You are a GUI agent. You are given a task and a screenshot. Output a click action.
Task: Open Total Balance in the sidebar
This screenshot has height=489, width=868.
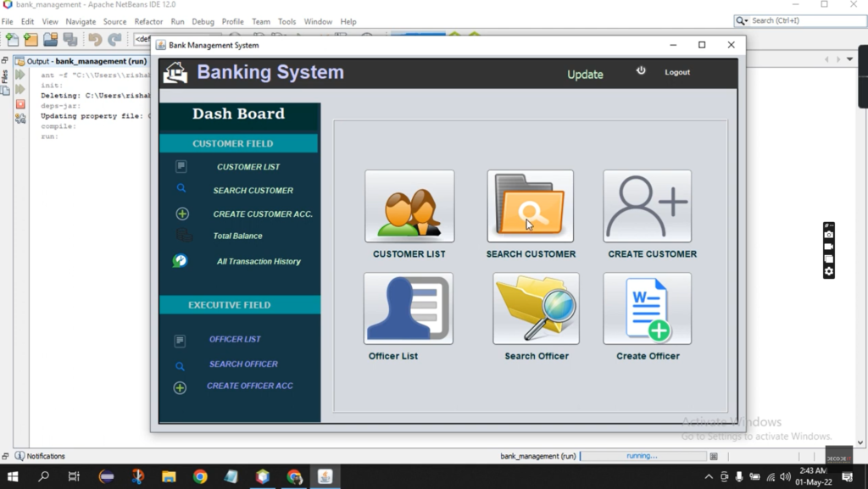pyautogui.click(x=237, y=236)
